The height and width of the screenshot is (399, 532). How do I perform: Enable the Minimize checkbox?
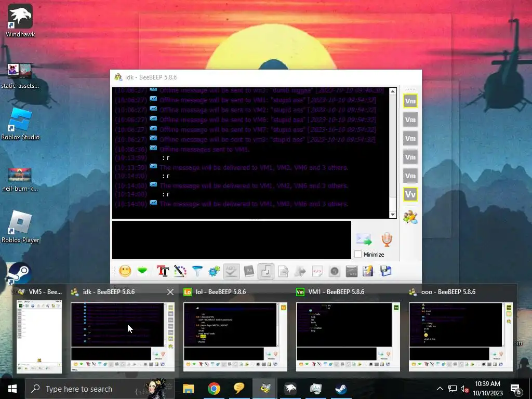[x=358, y=254]
